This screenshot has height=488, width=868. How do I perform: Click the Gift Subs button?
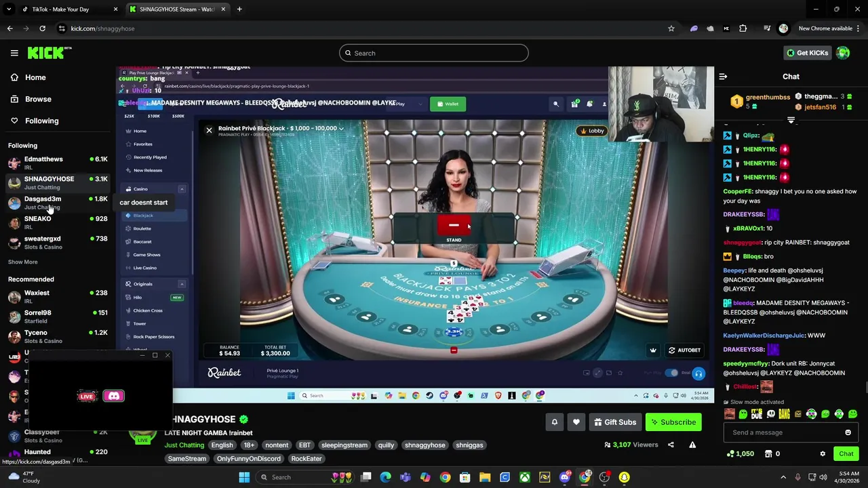point(615,422)
